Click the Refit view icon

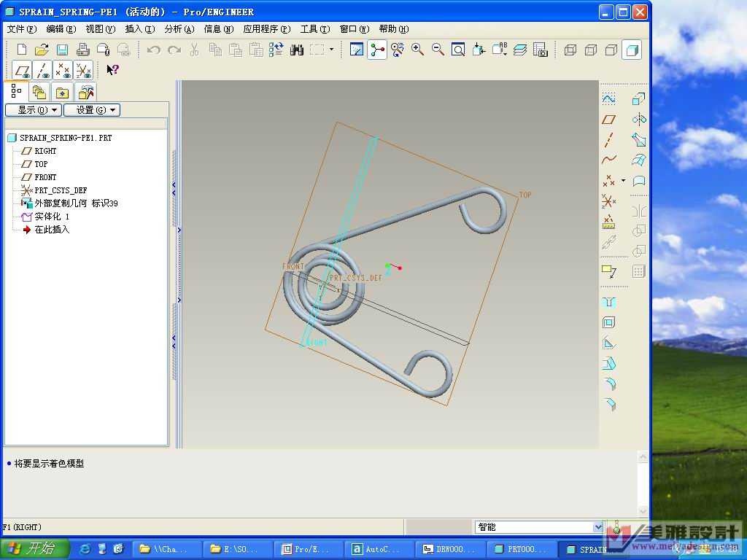pyautogui.click(x=458, y=50)
